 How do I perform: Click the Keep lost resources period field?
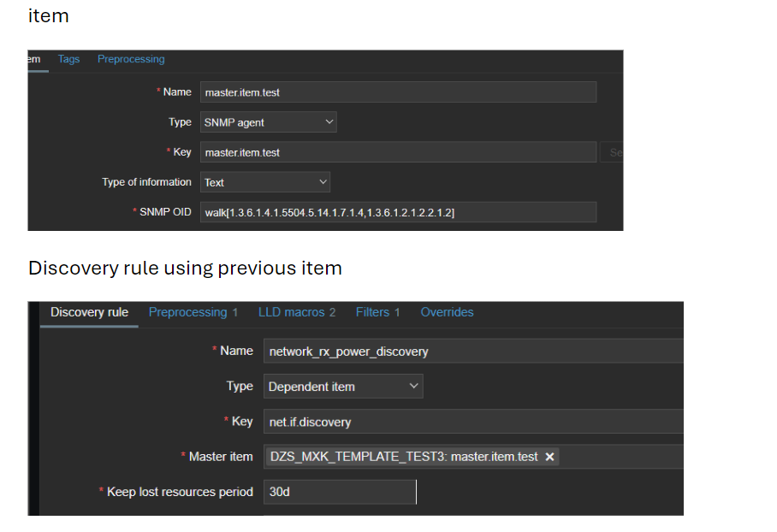(339, 492)
